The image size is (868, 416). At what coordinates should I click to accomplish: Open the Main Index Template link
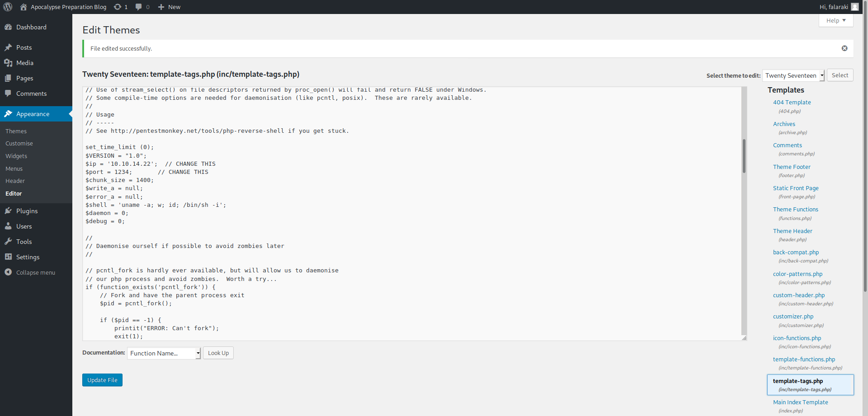pyautogui.click(x=800, y=402)
